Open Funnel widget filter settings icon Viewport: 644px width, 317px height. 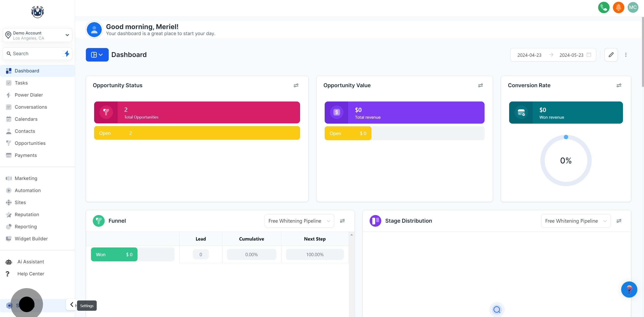[x=342, y=221]
